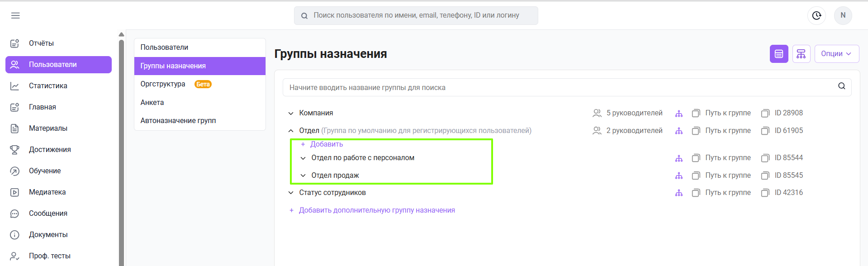Screen dimensions: 868x266
Task: Open Статистика in the sidebar
Action: (58, 86)
